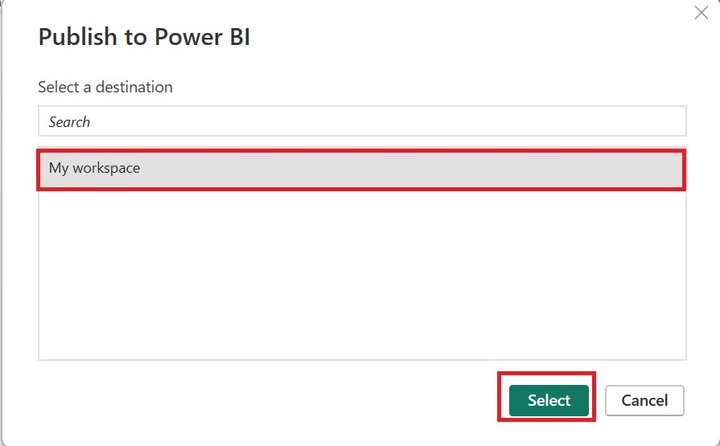Highlight the My workspace list entry
The width and height of the screenshot is (720, 446).
click(x=362, y=169)
